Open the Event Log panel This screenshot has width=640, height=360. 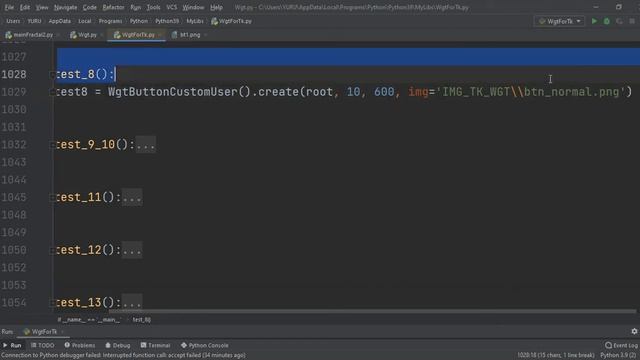(621, 345)
